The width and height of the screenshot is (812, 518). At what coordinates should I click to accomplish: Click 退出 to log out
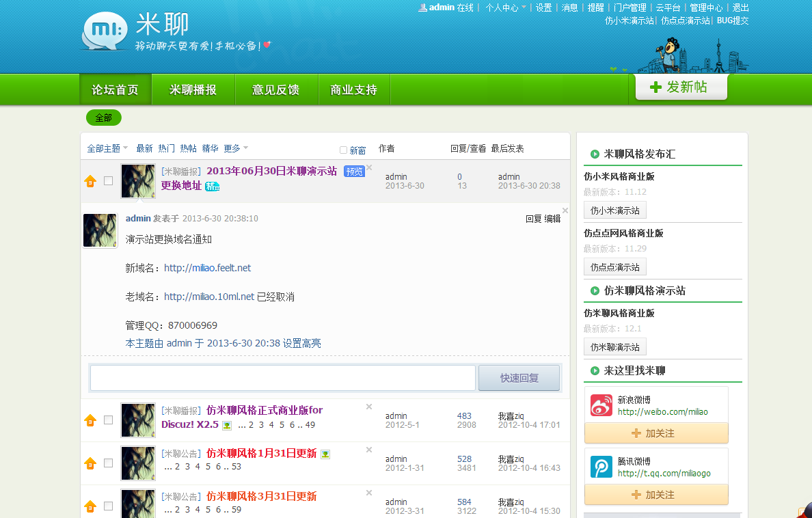(740, 8)
